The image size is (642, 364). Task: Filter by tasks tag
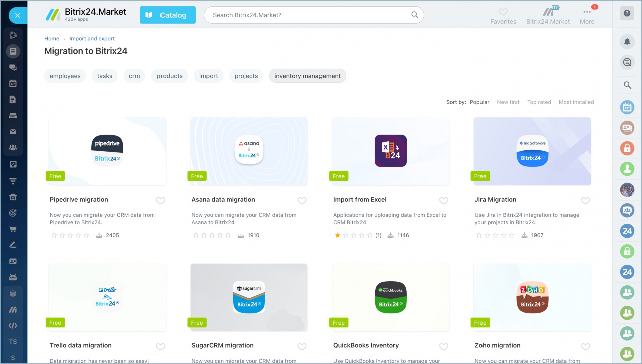(x=105, y=76)
